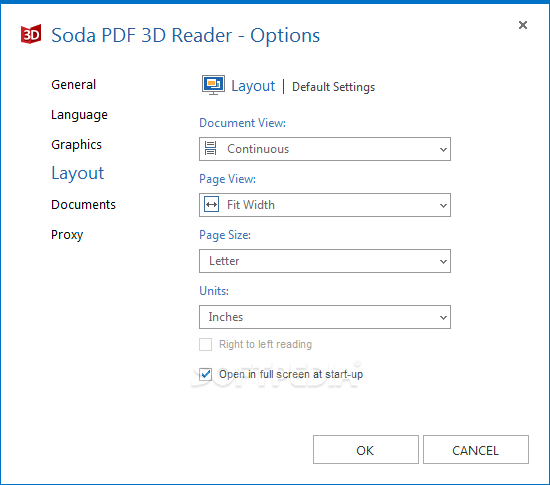
Task: Click the Continuous view icon in dropdown
Action: click(x=210, y=149)
